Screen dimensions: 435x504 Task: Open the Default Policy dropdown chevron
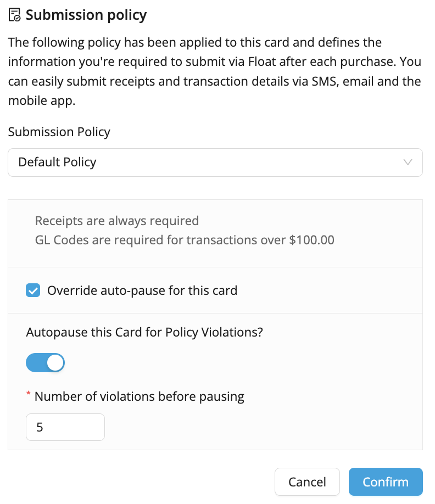(x=408, y=163)
